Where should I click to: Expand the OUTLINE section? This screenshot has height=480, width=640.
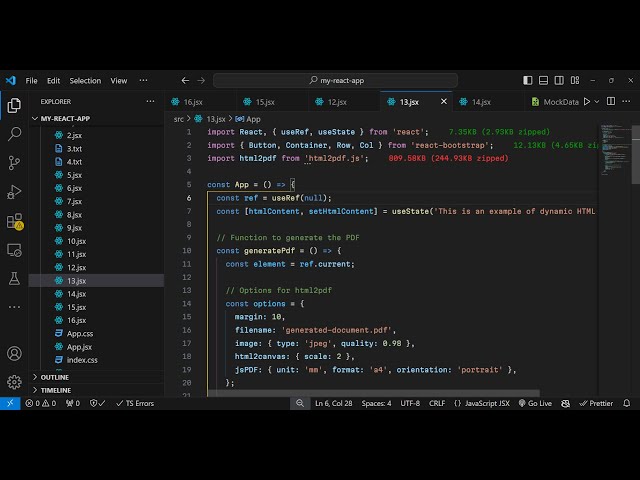pos(55,377)
